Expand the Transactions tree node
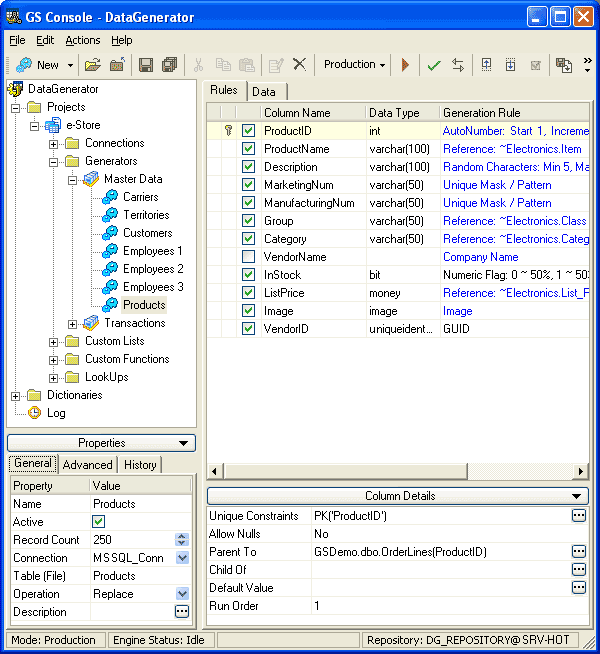The height and width of the screenshot is (654, 600). coord(73,323)
